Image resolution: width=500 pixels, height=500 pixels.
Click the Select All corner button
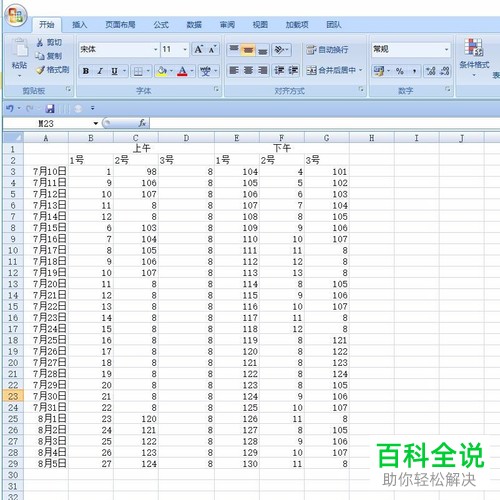pos(13,138)
